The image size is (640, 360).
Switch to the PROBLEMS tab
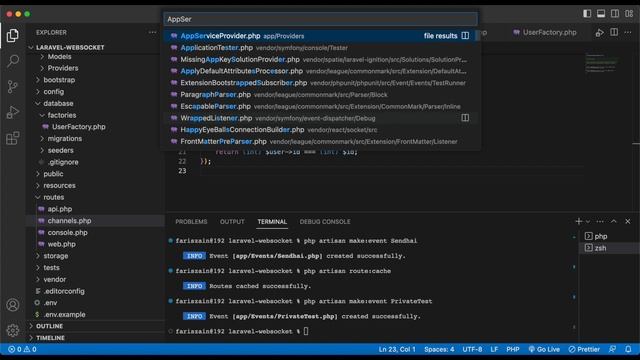191,222
